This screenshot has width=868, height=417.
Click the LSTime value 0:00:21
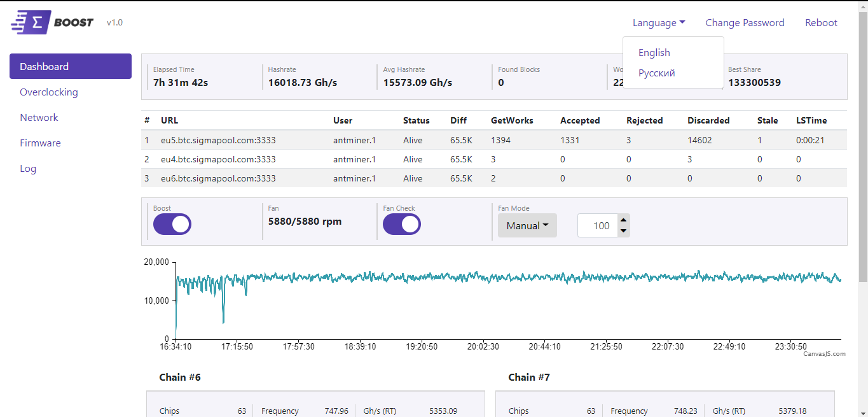(x=810, y=140)
